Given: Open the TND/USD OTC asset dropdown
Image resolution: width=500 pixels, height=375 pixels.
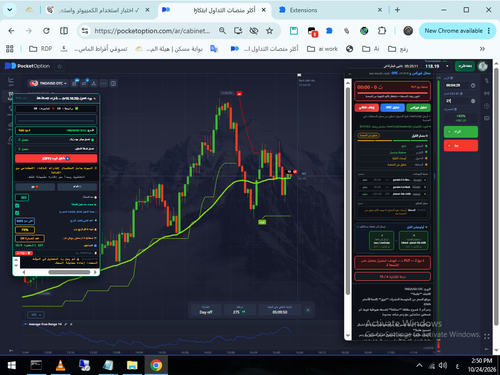Looking at the screenshot, I should point(48,83).
